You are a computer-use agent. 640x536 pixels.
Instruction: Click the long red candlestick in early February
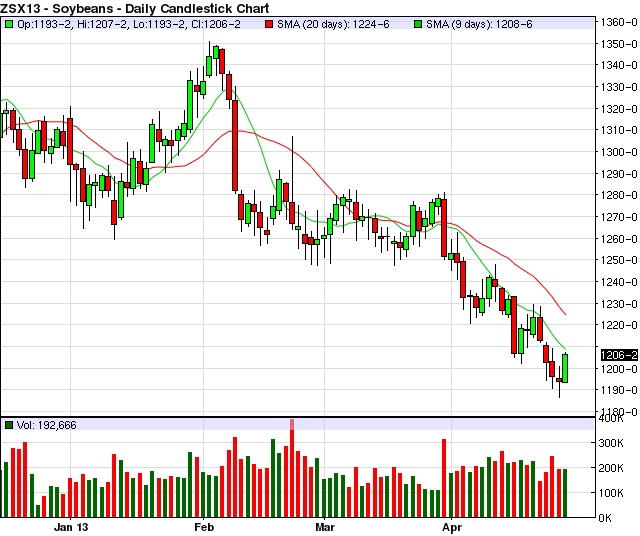[235, 145]
